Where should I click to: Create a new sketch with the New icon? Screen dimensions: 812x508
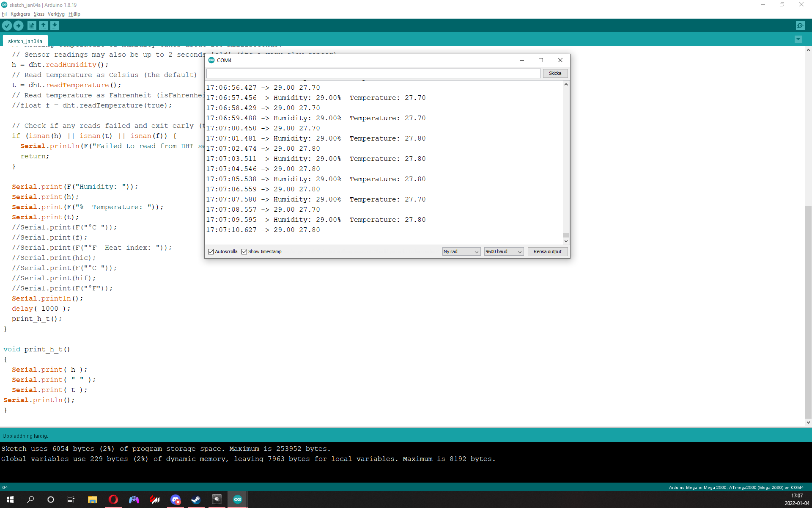pos(32,26)
